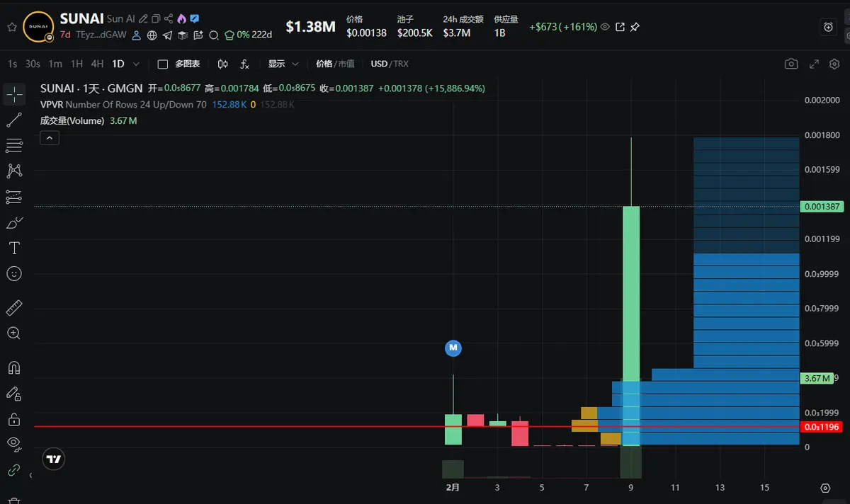Click the 成交量(Volume) legend label
This screenshot has width=850, height=504.
[72, 121]
